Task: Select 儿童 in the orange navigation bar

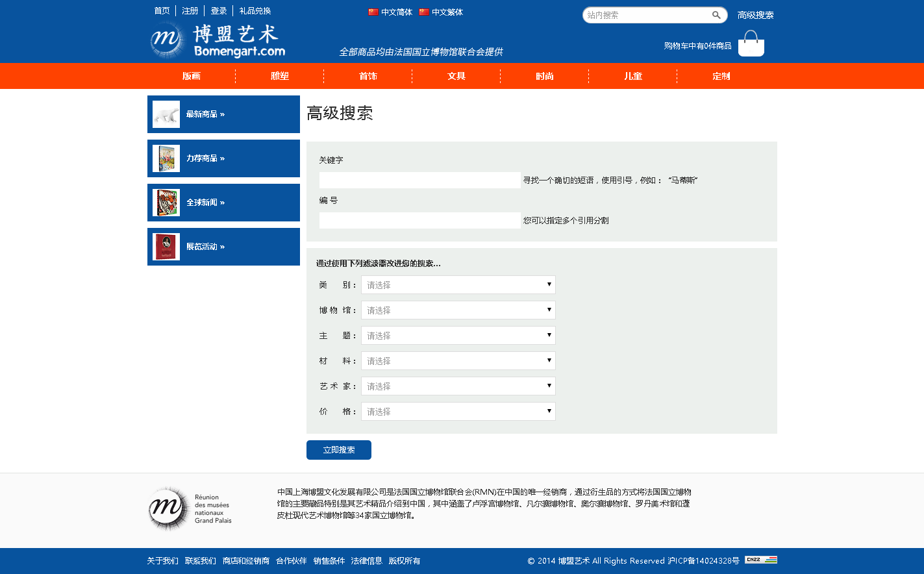Action: [x=632, y=76]
